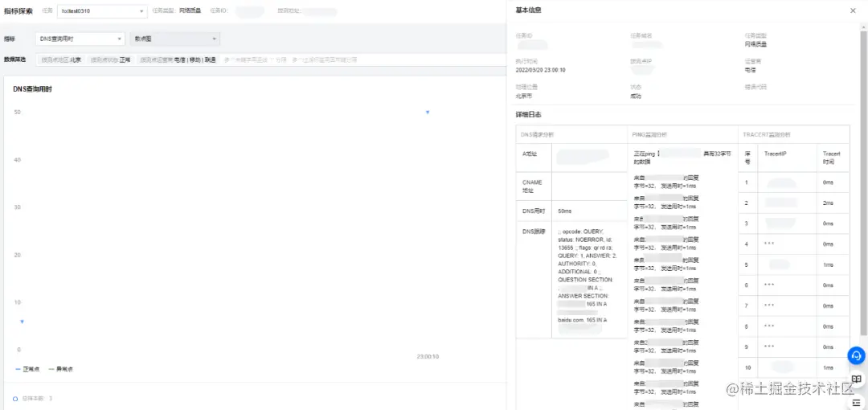Select the scatter data point near value 10

tap(23, 322)
